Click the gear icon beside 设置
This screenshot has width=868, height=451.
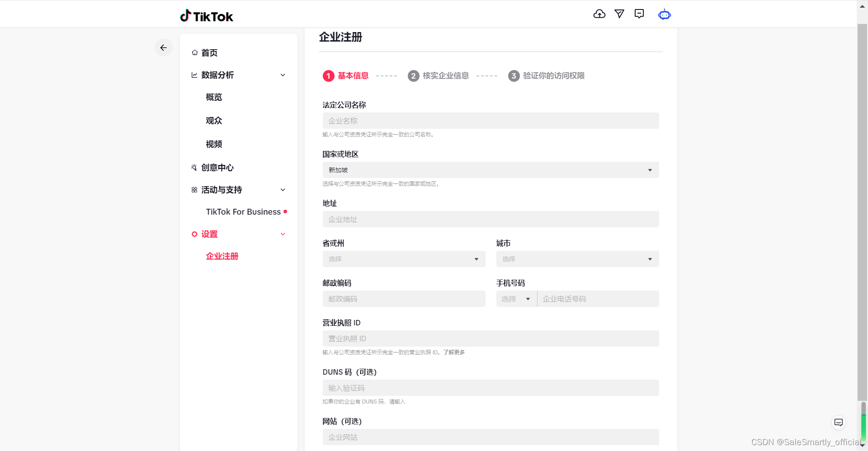194,234
